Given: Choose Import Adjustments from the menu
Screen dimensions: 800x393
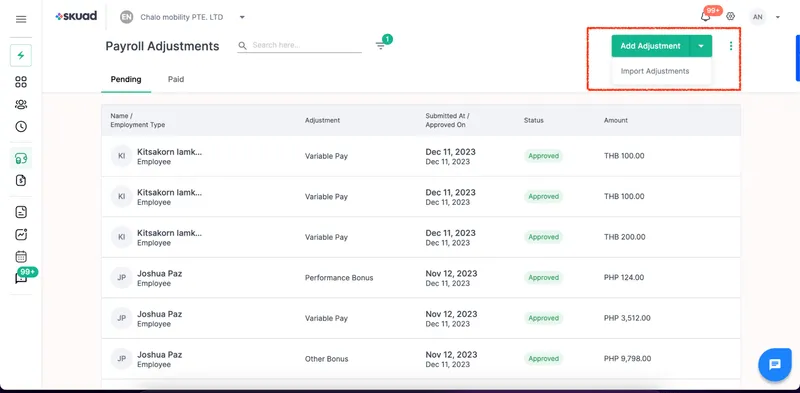Looking at the screenshot, I should click(x=655, y=71).
